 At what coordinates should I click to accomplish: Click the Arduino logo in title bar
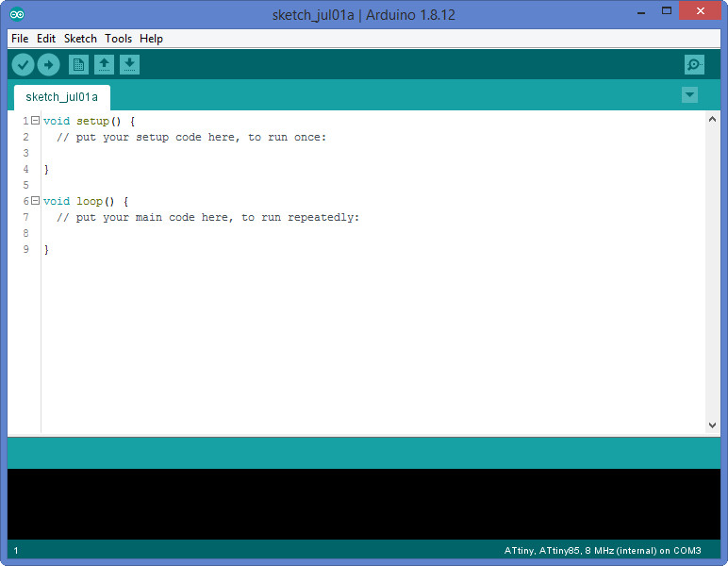point(17,15)
